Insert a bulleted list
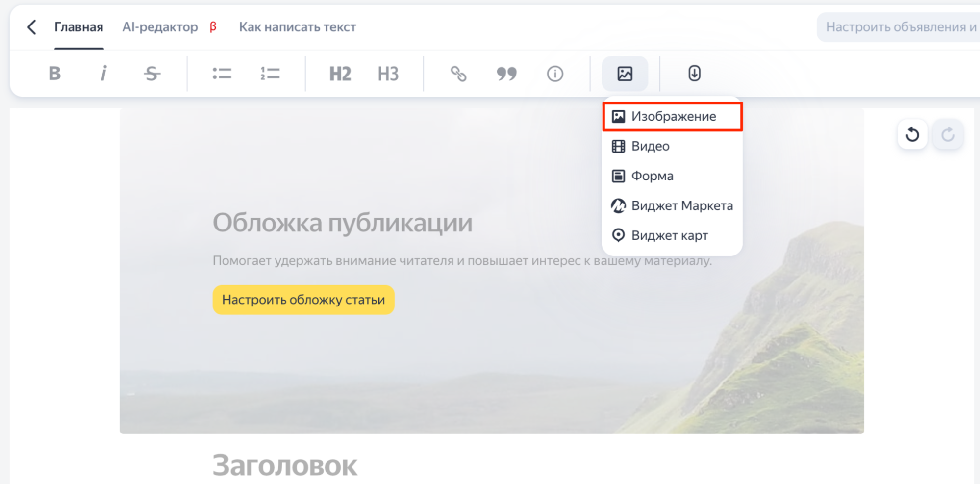The image size is (980, 484). [222, 74]
